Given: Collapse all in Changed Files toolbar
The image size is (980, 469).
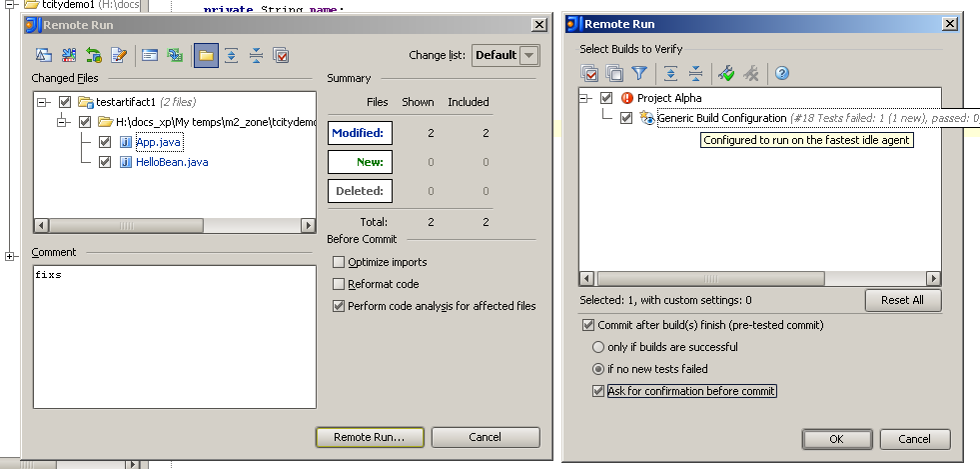Looking at the screenshot, I should 257,56.
